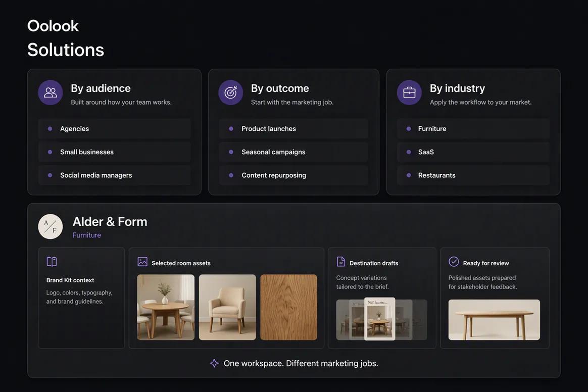
Task: Click the By audience heading
Action: point(101,88)
